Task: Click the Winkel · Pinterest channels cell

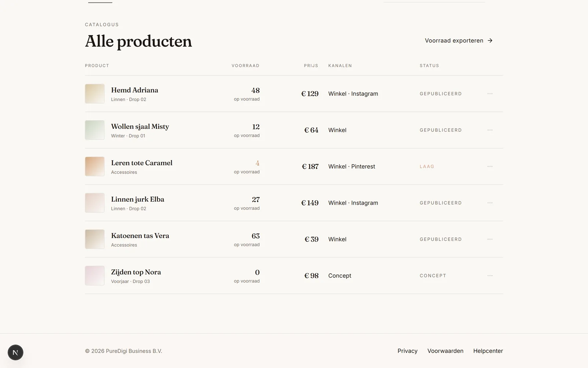Action: [x=352, y=166]
